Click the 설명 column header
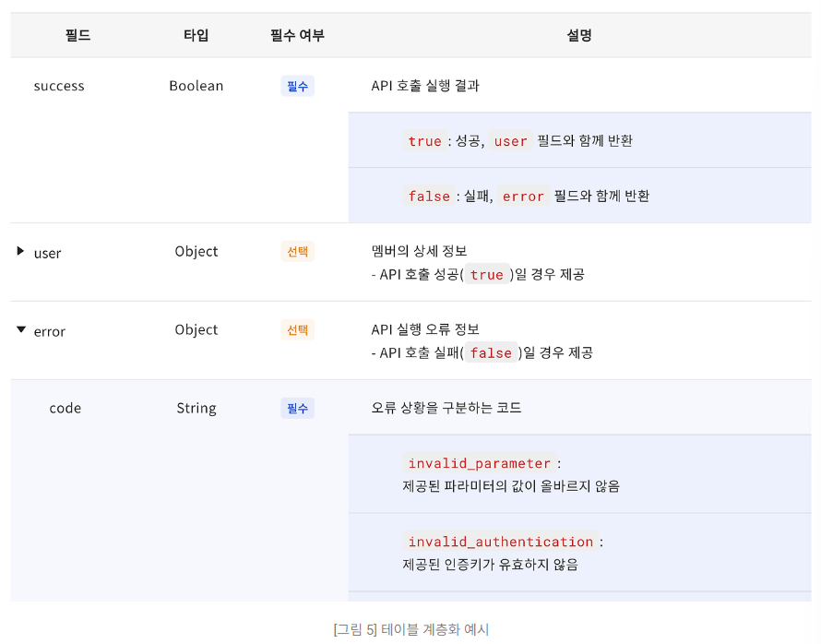Image resolution: width=821 pixels, height=644 pixels. click(x=579, y=36)
